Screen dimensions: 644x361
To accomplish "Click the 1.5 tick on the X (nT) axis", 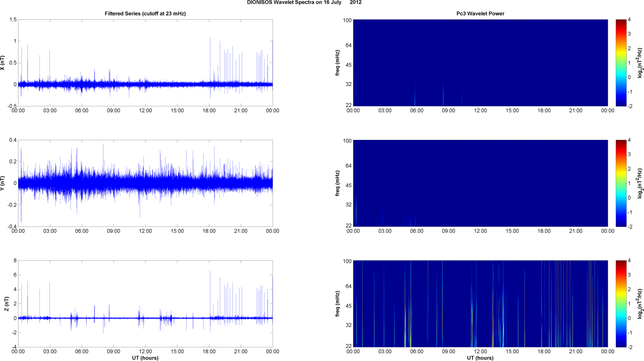I will (13, 20).
